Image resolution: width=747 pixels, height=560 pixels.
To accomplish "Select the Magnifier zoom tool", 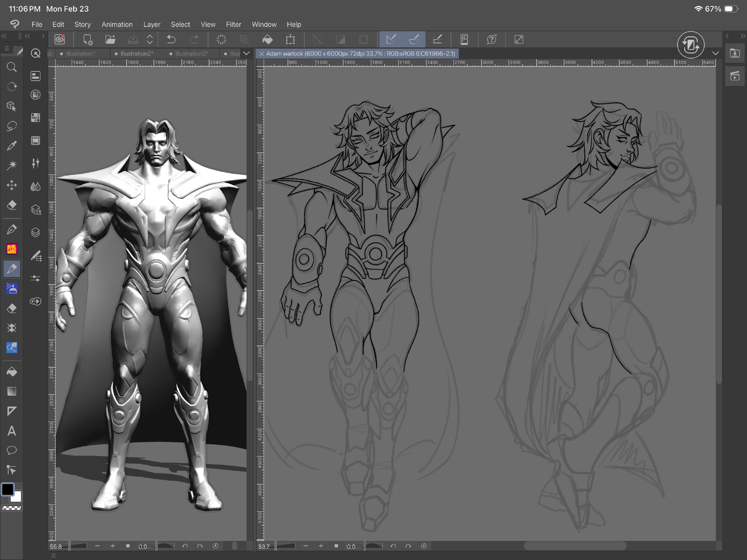I will click(x=12, y=67).
